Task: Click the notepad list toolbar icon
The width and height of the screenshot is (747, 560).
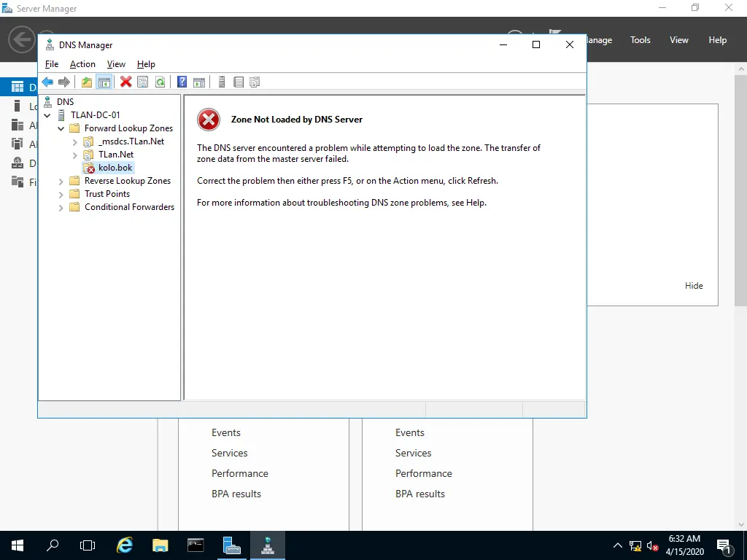Action: point(239,82)
